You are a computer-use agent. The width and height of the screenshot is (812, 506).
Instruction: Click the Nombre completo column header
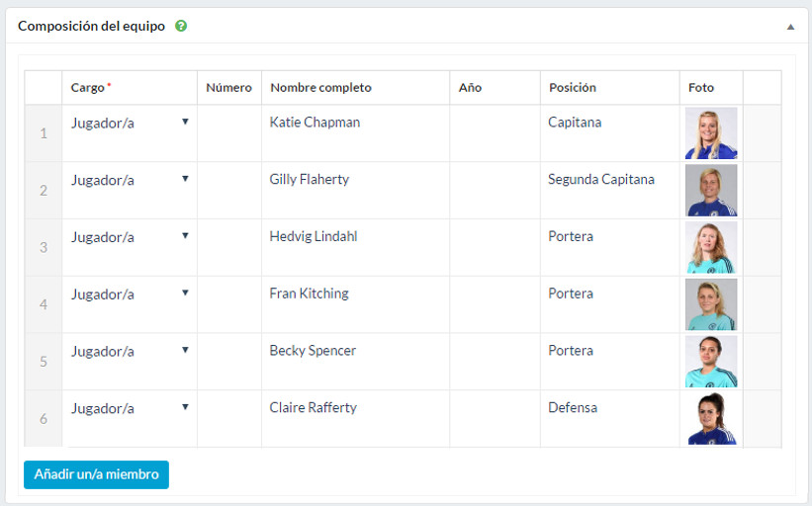(320, 88)
